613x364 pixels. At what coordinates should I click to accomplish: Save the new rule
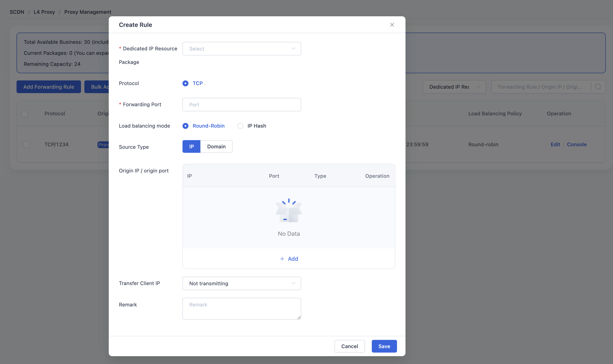(x=384, y=346)
